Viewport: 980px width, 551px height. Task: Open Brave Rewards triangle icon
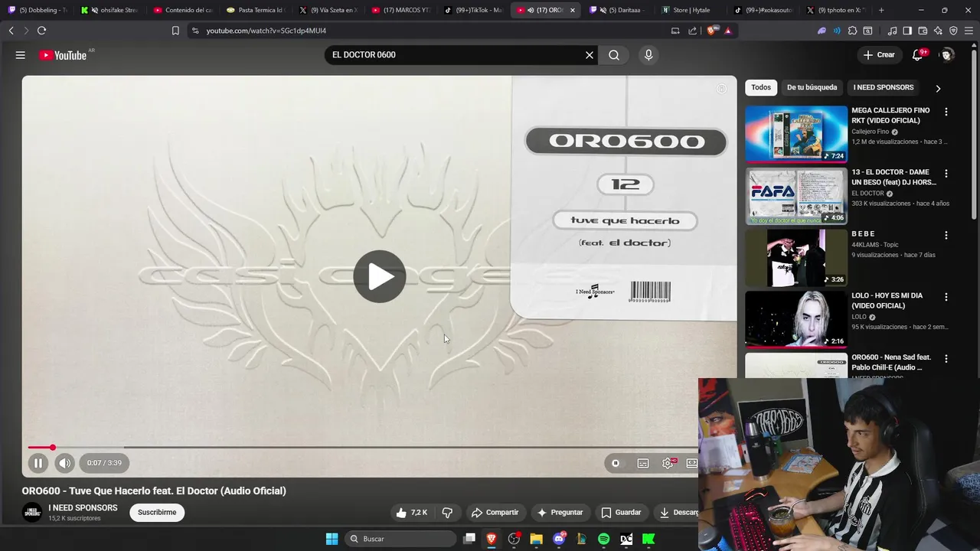[727, 31]
